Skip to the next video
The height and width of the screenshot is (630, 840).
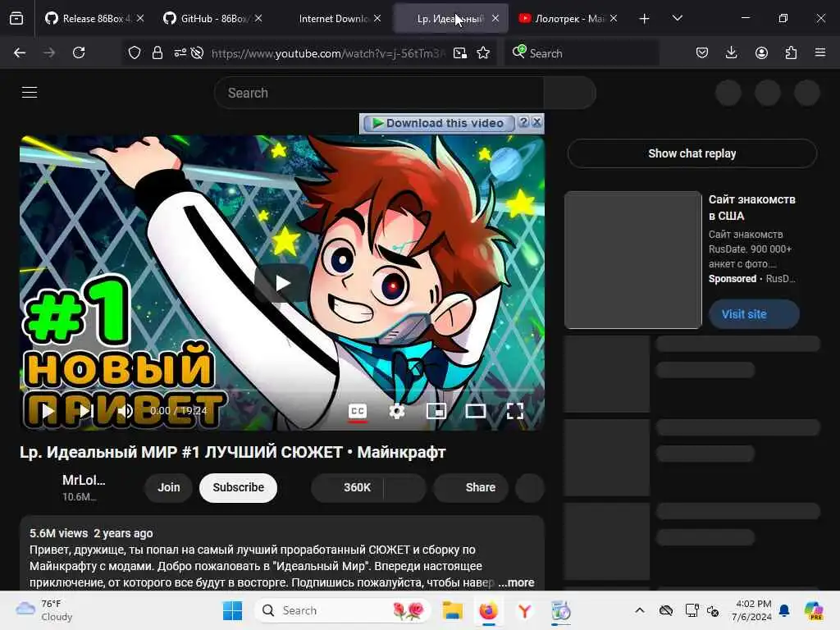(x=85, y=411)
